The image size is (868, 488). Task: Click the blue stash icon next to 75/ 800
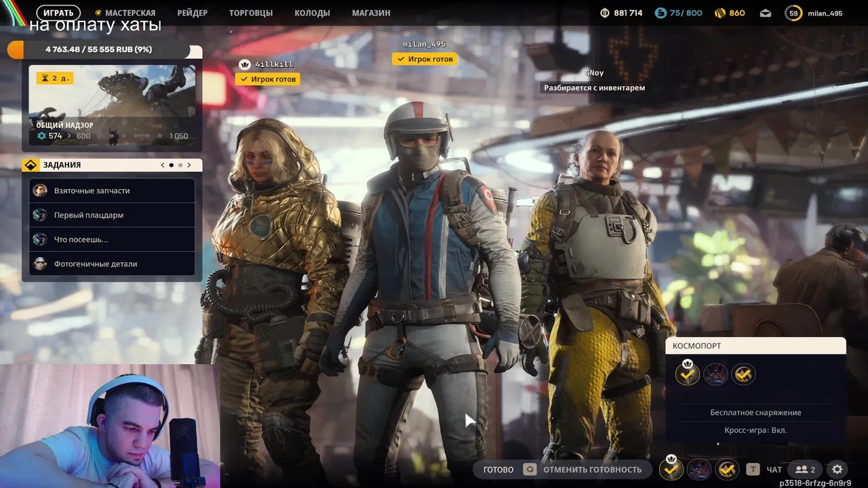point(660,13)
